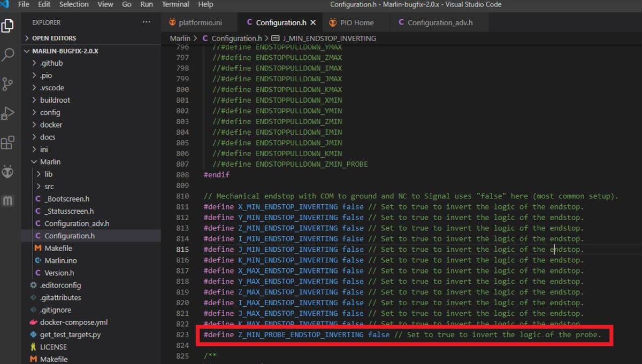Expand the Open Editors section

[91, 38]
